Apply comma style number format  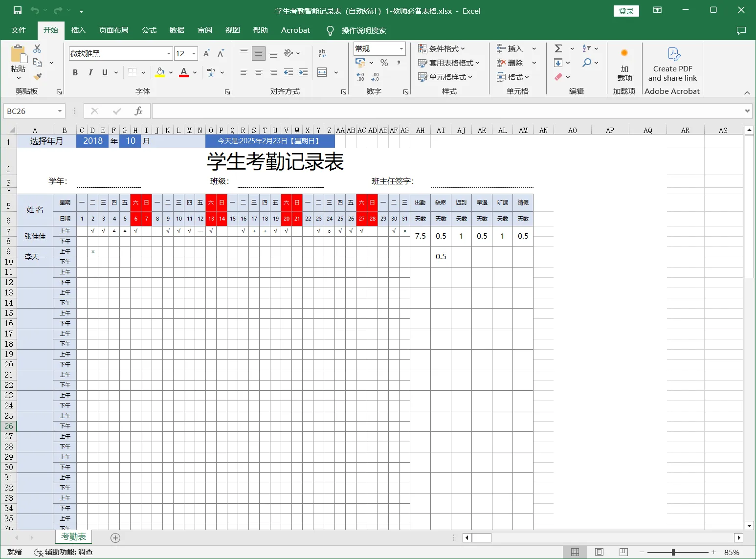(x=399, y=63)
